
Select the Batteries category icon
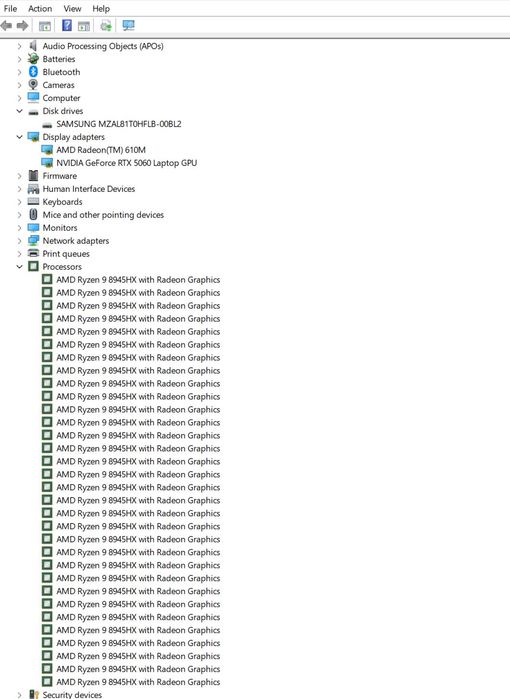33,59
